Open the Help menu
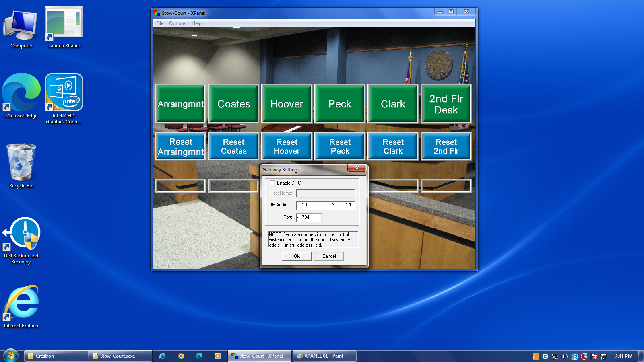The height and width of the screenshot is (362, 644). coord(196,23)
